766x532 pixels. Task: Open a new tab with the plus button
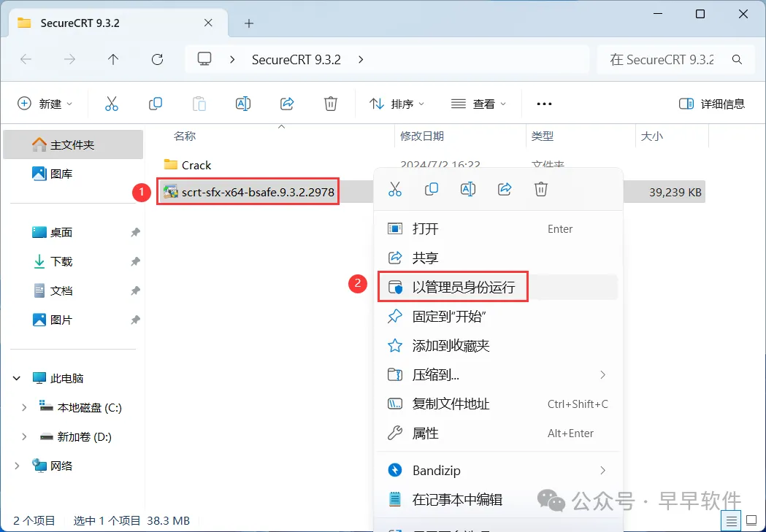tap(249, 23)
